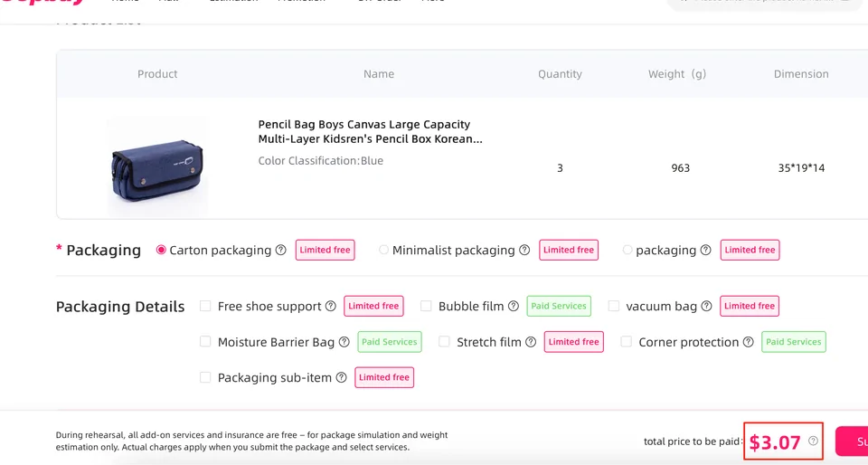This screenshot has width=868, height=465.
Task: Open help icon next to Minimalist packaging
Action: [x=524, y=251]
